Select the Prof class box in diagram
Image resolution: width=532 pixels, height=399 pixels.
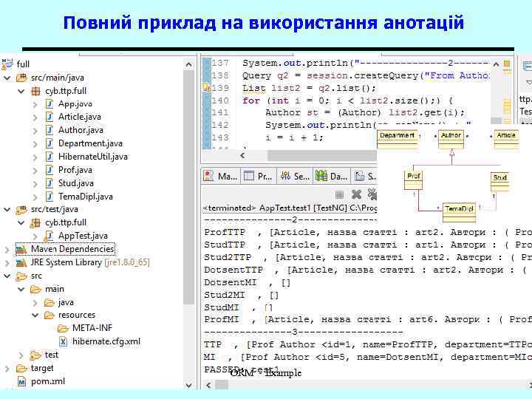click(413, 180)
